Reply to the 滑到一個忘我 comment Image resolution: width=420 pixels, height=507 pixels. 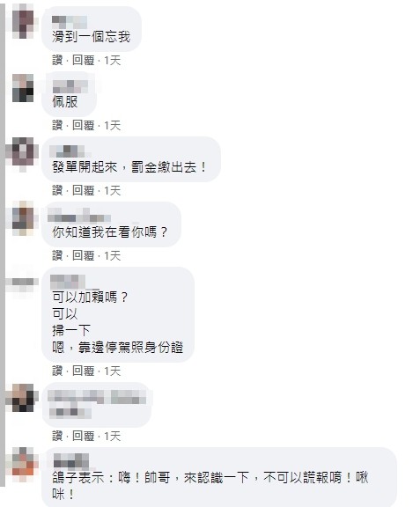tap(83, 61)
